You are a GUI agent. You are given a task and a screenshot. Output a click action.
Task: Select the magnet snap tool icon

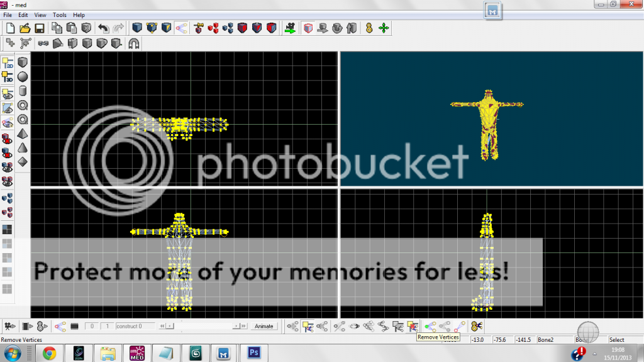click(133, 43)
